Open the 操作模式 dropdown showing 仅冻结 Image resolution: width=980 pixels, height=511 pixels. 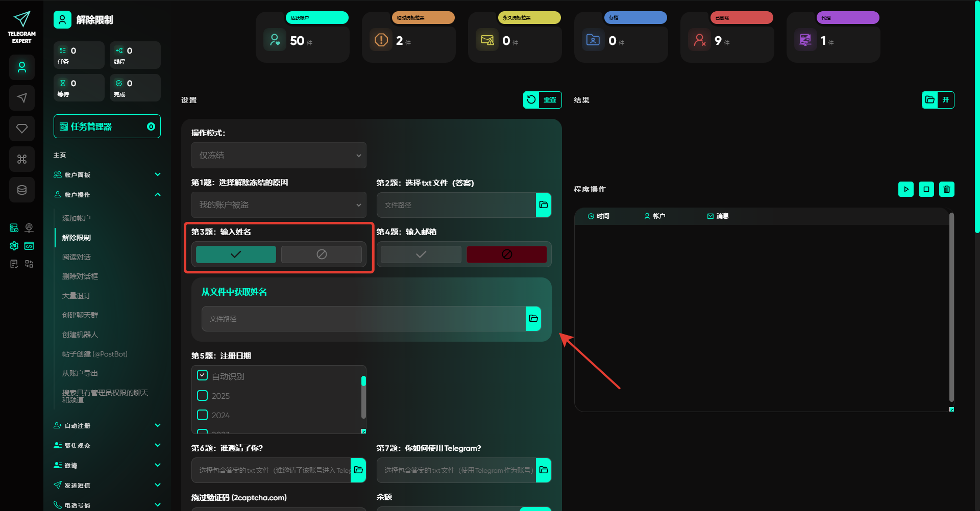(x=279, y=155)
